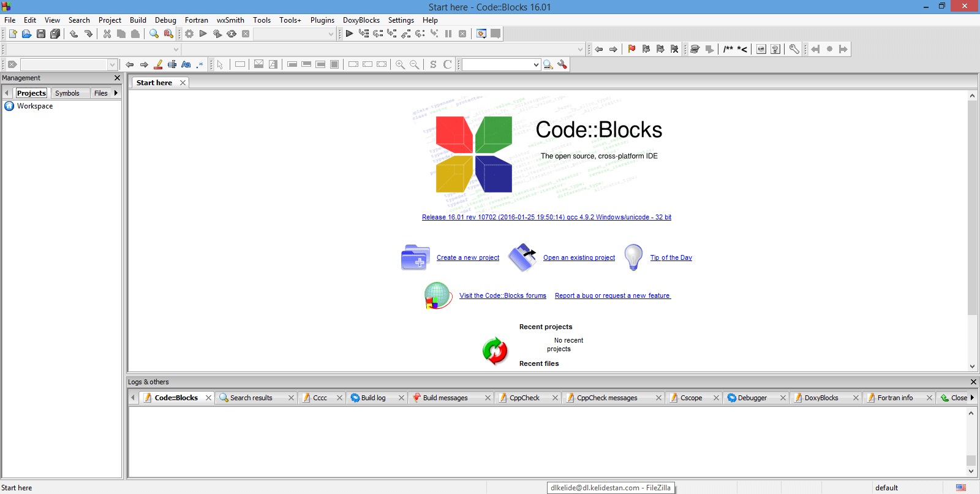The width and height of the screenshot is (980, 494).
Task: Click Start page scrollbar down arrow
Action: 972,367
